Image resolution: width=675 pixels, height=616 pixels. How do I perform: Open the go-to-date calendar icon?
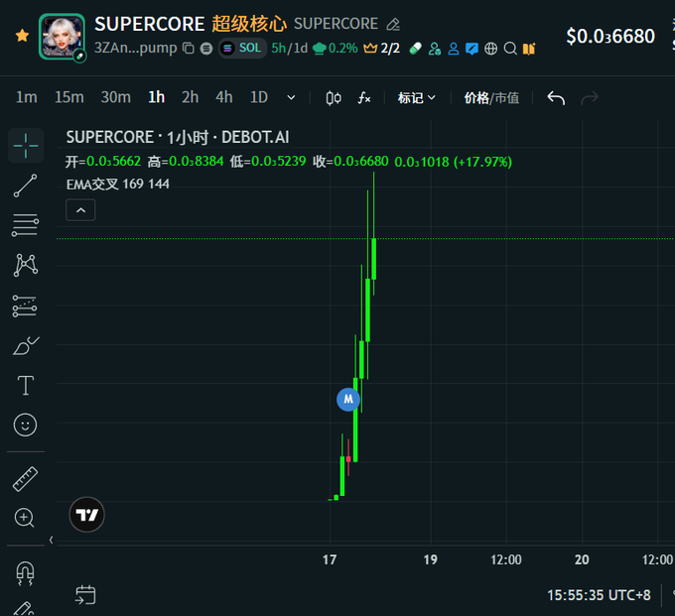pos(85,595)
